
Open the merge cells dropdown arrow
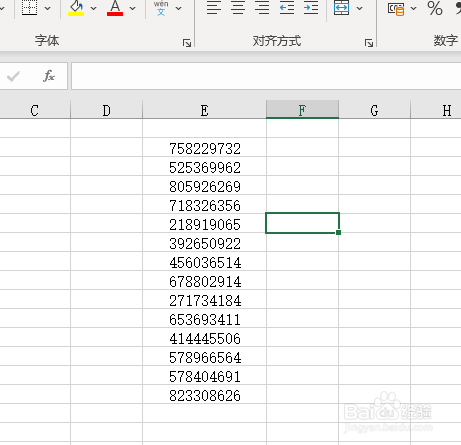359,8
